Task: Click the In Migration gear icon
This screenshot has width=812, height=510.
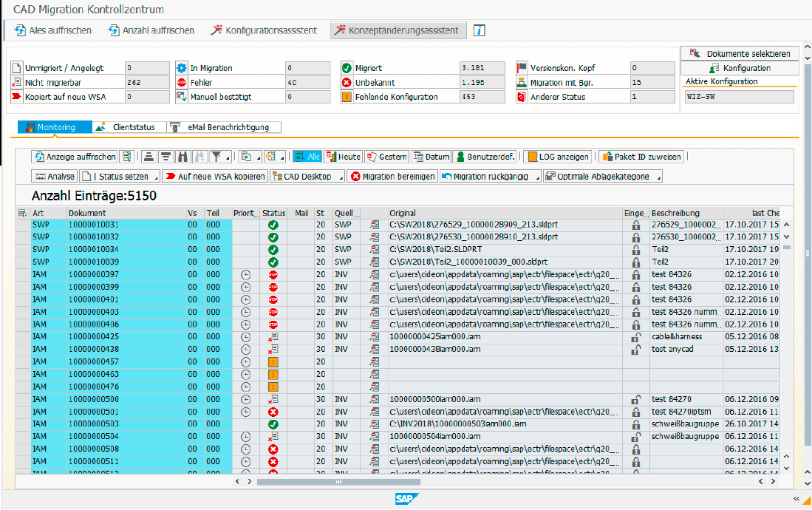Action: [x=181, y=68]
